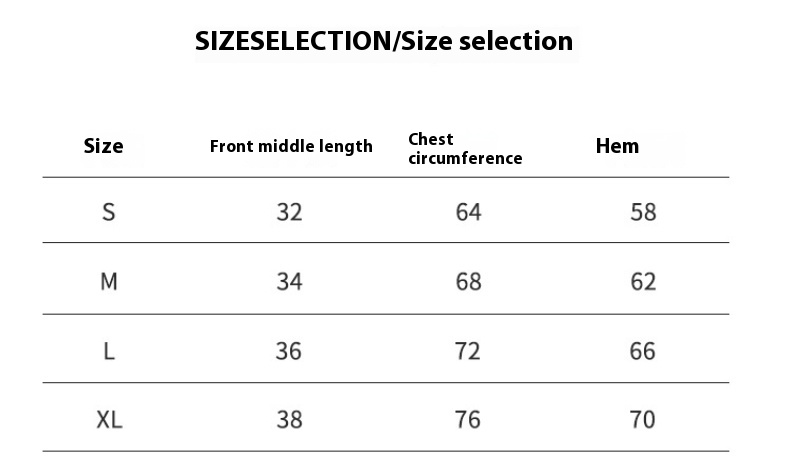Select the S size row label

click(x=109, y=212)
